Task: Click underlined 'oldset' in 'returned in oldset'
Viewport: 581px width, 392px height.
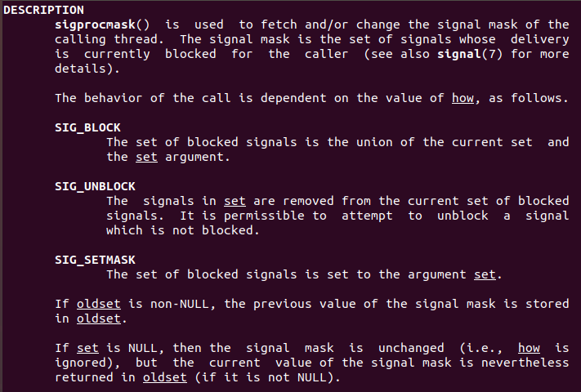Action: tap(164, 377)
